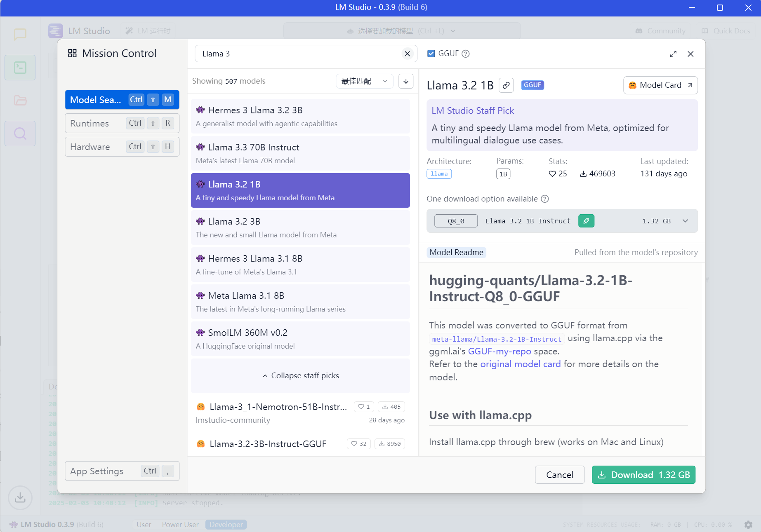The height and width of the screenshot is (532, 761).
Task: Select Llama 3.2 3B model
Action: [x=300, y=227]
